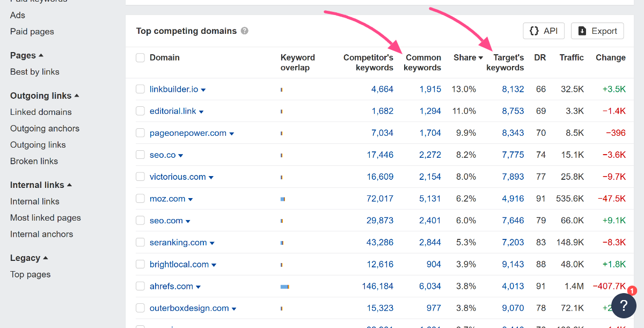The image size is (644, 328).
Task: Tick the seo.co row checkbox
Action: 141,155
